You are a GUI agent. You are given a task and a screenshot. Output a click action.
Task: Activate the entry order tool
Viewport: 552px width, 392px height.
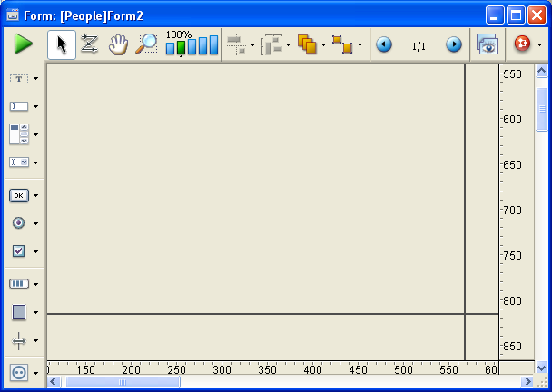[x=89, y=44]
